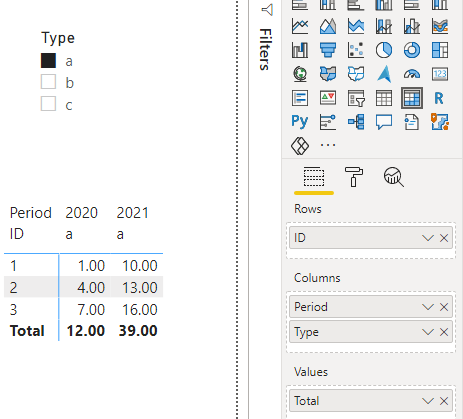Select the globe map visual
This screenshot has width=463, height=419.
pos(300,74)
